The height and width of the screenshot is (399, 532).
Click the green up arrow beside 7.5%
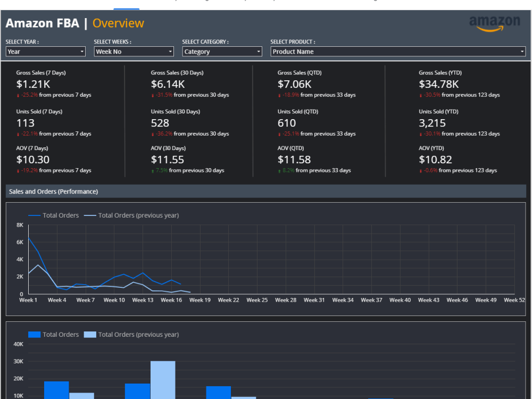pos(153,171)
